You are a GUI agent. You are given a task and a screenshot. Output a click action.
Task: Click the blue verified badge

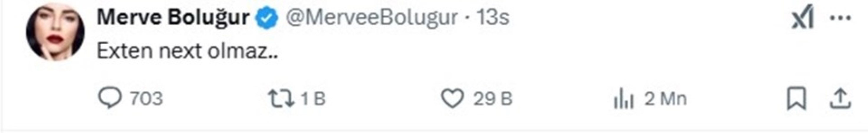[x=266, y=19]
